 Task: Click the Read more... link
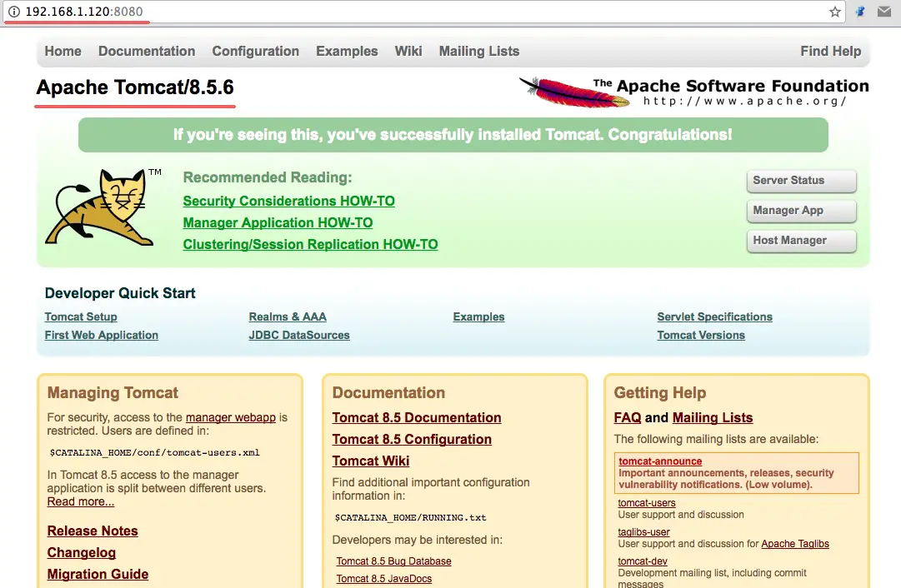tap(81, 502)
